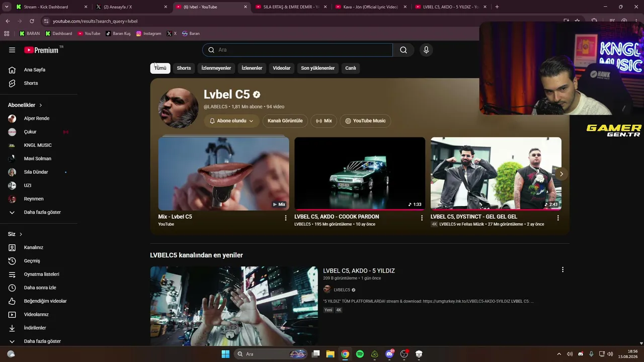Open the YouTube hamburger guide menu

(x=12, y=50)
